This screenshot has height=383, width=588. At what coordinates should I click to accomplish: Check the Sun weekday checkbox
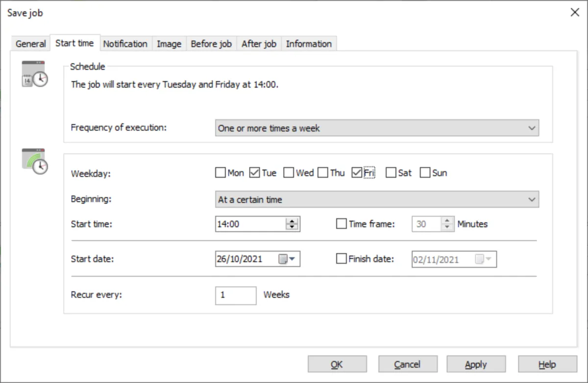(x=425, y=173)
